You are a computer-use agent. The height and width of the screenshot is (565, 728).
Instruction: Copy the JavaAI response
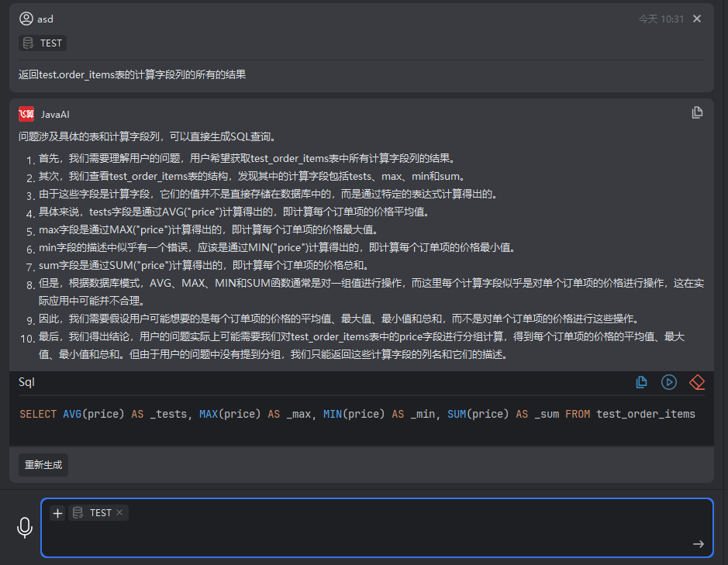697,112
